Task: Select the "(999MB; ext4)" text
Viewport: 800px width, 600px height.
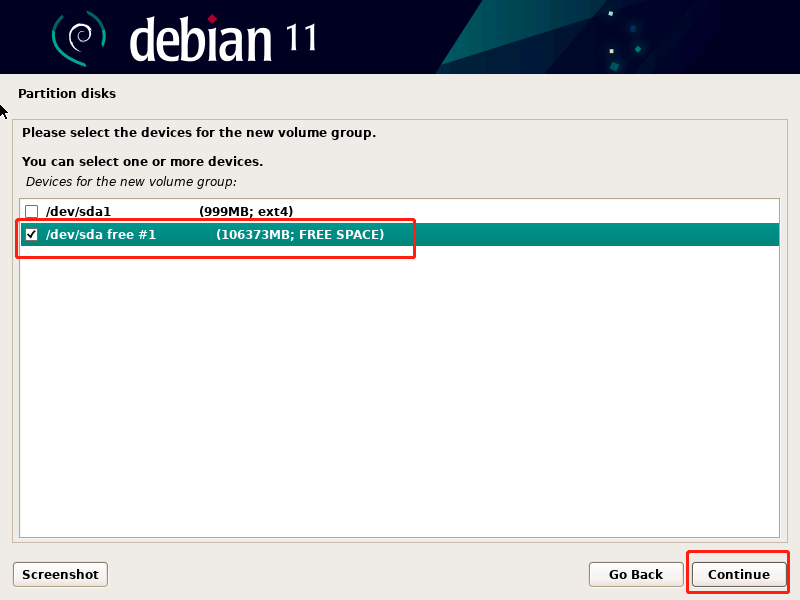Action: click(x=246, y=211)
